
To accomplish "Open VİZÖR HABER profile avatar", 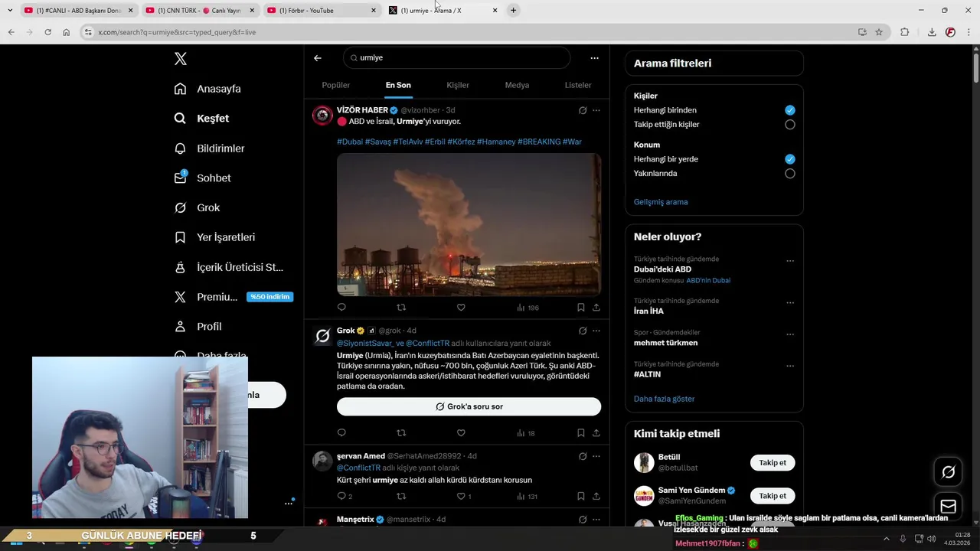I will click(x=322, y=116).
